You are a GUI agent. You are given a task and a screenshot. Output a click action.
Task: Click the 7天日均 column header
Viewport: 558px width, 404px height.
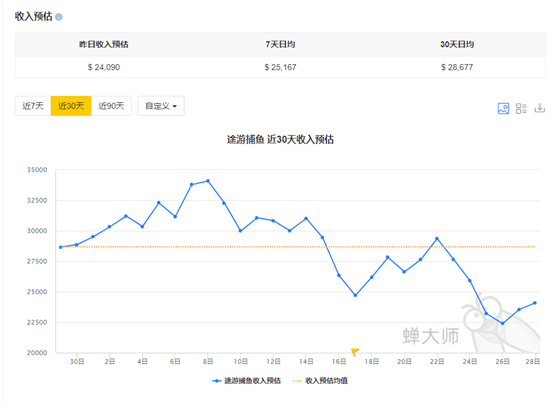(280, 44)
